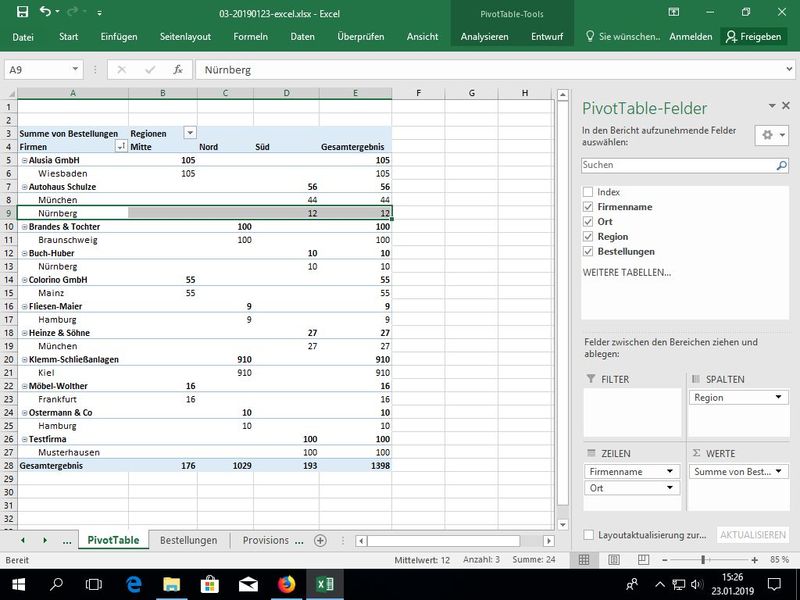The height and width of the screenshot is (600, 800).
Task: Open Task View on taskbar
Action: point(94,585)
